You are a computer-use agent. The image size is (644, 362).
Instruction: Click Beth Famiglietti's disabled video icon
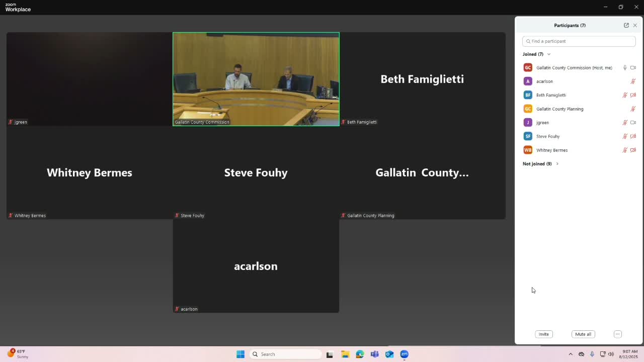click(633, 95)
